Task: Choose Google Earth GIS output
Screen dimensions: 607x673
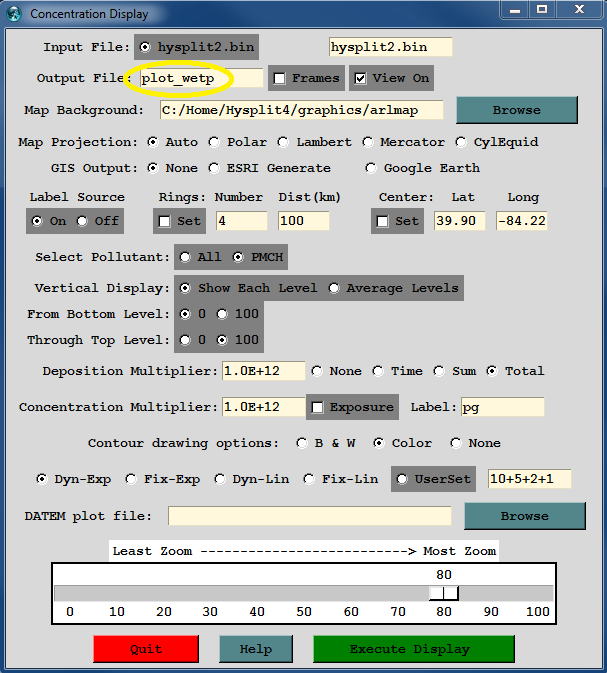Action: [x=372, y=168]
